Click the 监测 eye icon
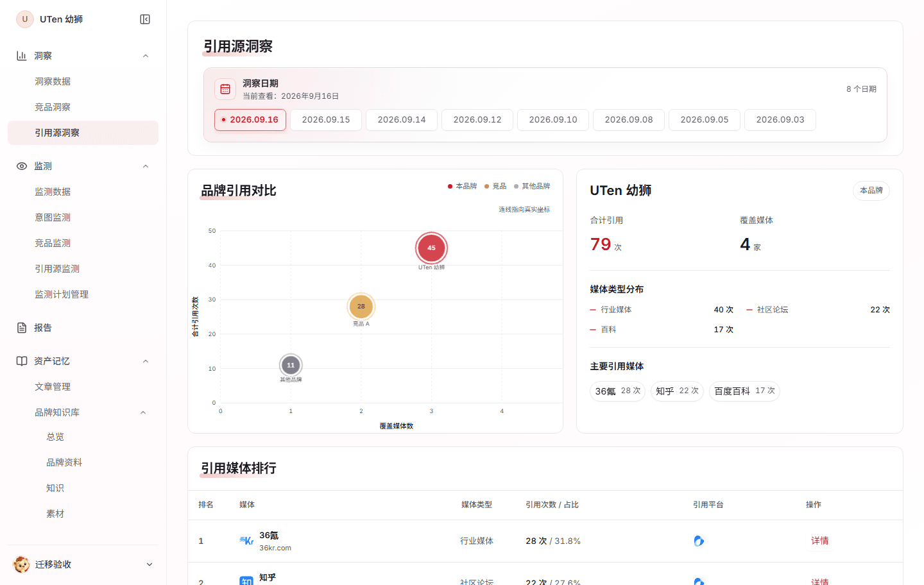The width and height of the screenshot is (924, 585). pyautogui.click(x=21, y=166)
